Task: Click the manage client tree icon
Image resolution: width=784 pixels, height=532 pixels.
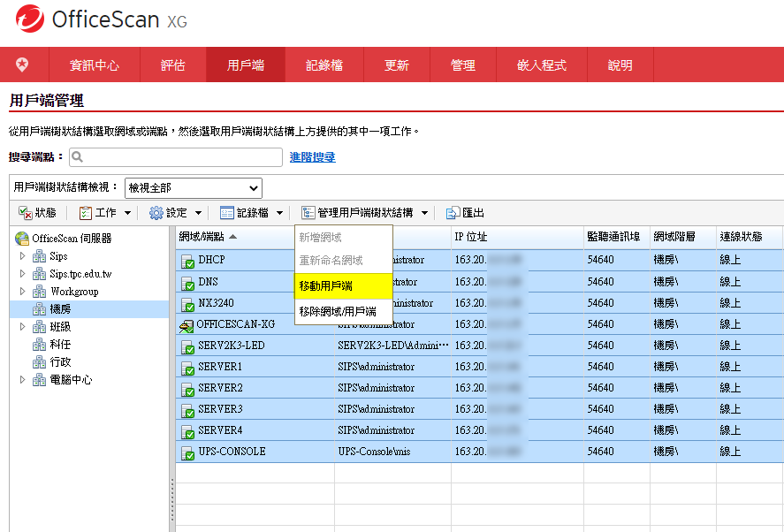Action: point(308,213)
